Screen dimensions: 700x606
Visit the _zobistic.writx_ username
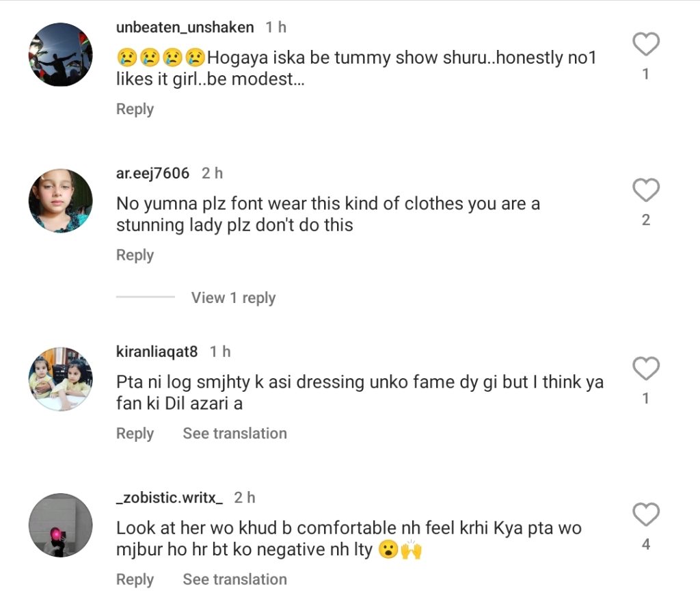pos(170,498)
